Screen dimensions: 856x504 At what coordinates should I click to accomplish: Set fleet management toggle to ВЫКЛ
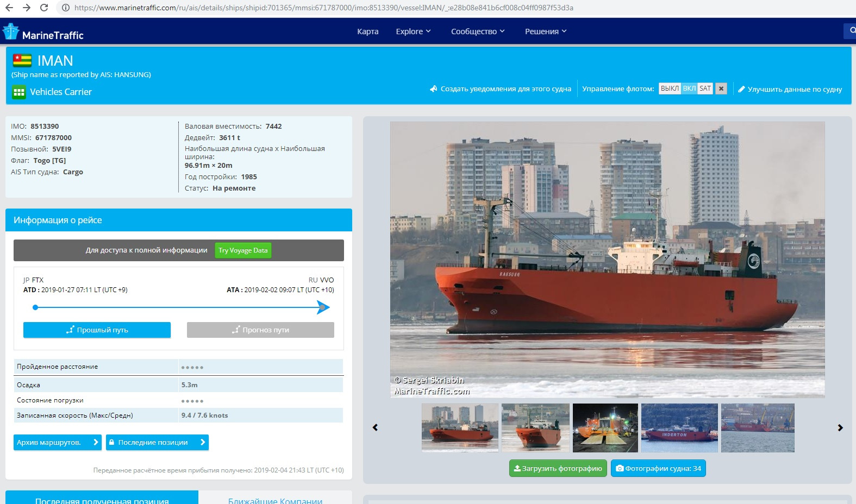(x=670, y=89)
